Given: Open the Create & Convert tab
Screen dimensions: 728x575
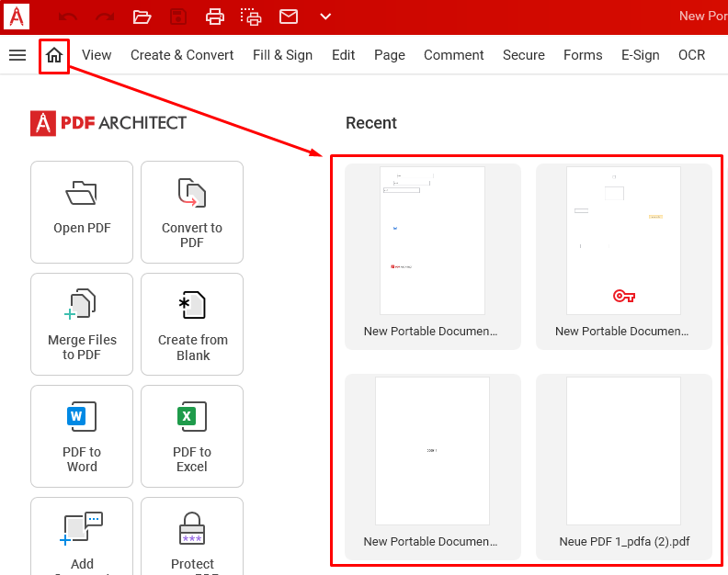Looking at the screenshot, I should pos(182,55).
